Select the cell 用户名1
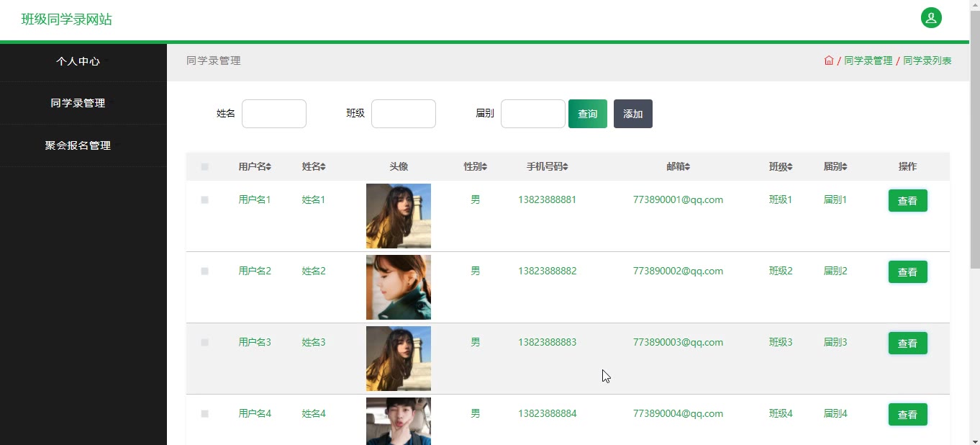980x445 pixels. 255,200
